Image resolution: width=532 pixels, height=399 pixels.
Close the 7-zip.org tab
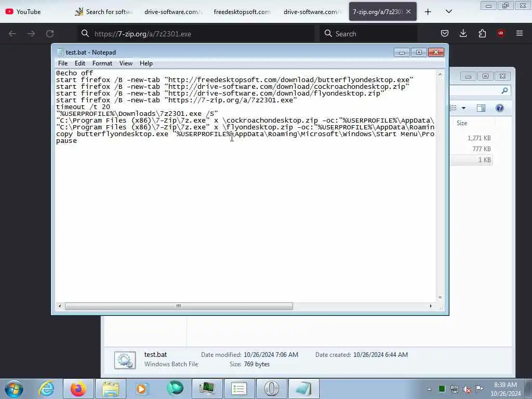(x=408, y=11)
